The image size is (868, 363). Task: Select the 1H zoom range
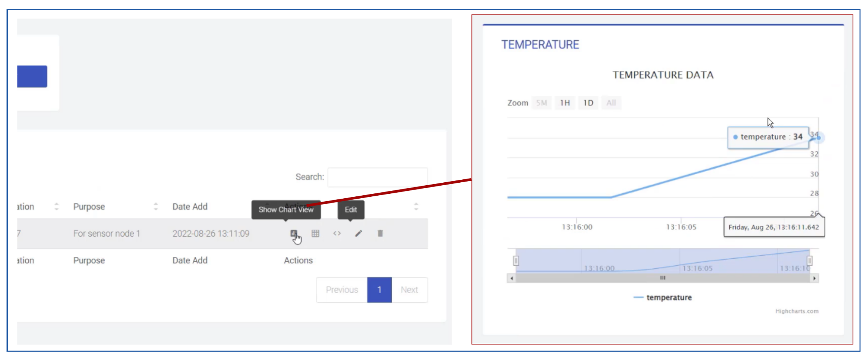tap(565, 103)
